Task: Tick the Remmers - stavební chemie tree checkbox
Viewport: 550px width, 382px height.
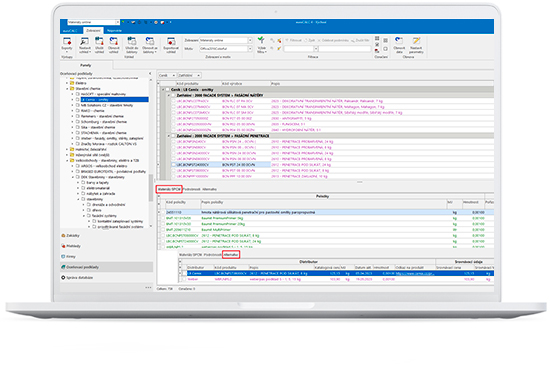Action: (78, 116)
